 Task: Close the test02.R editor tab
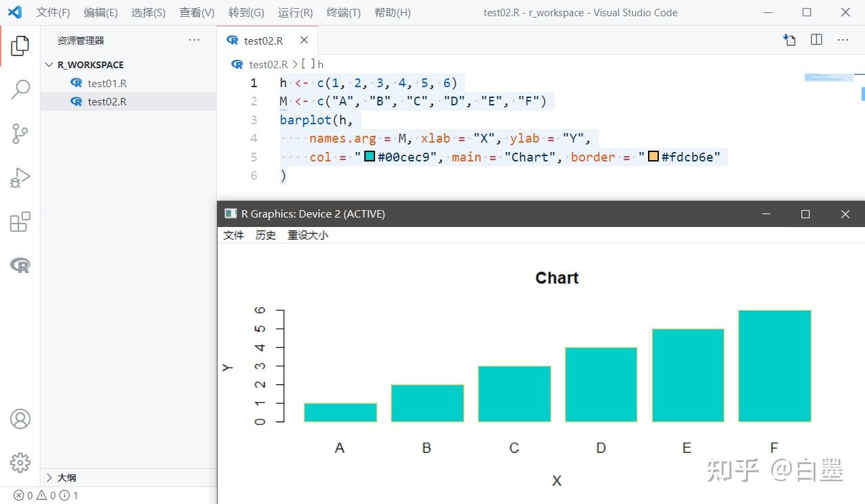click(304, 40)
